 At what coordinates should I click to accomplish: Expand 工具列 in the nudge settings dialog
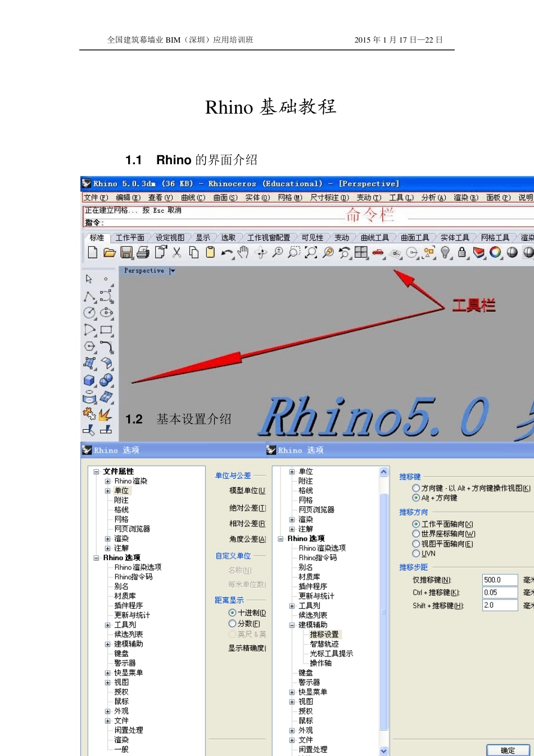point(292,606)
